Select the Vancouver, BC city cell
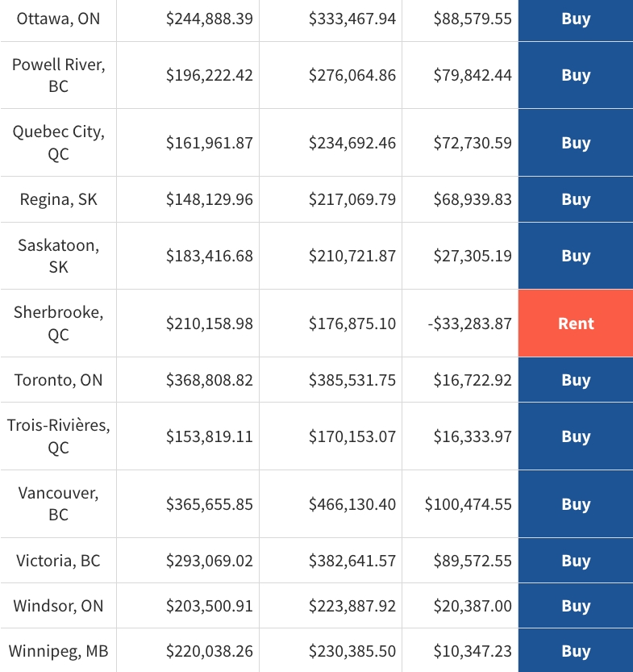The width and height of the screenshot is (633, 672). [58, 504]
